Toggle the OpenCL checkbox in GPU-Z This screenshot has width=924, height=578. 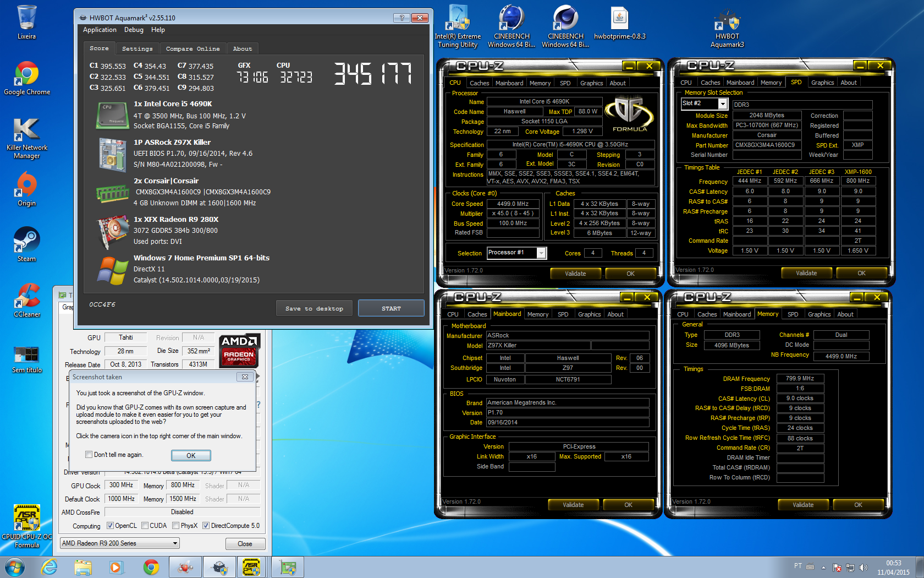pyautogui.click(x=110, y=526)
